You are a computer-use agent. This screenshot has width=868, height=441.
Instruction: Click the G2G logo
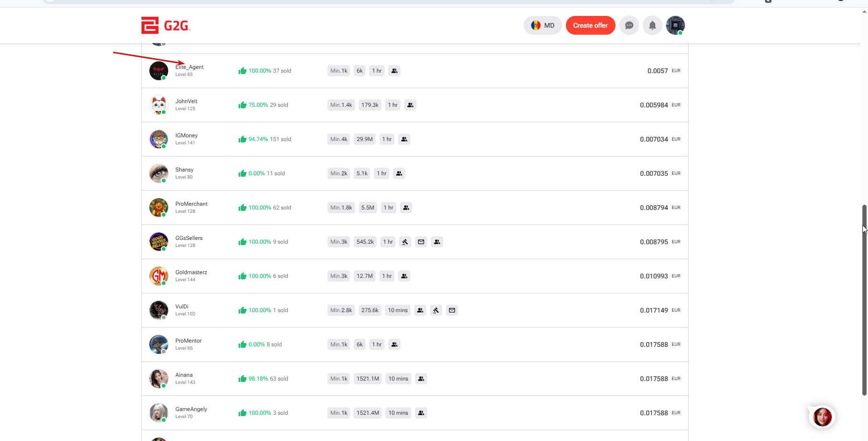[166, 25]
